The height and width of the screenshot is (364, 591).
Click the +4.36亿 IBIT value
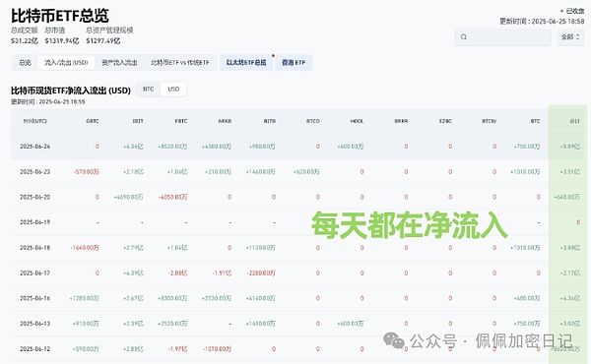(x=133, y=147)
